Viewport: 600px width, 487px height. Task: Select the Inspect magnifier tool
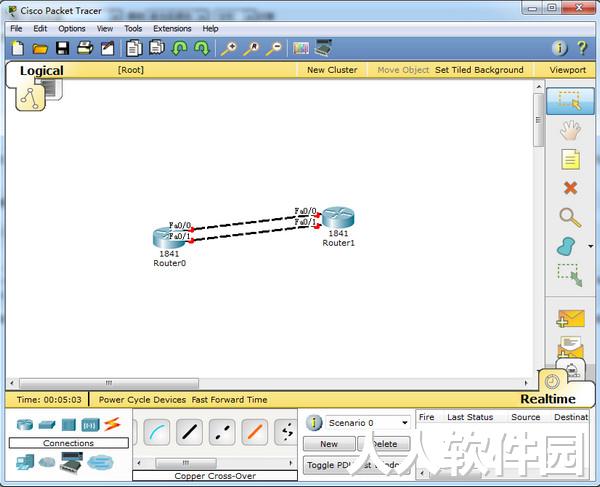[570, 218]
